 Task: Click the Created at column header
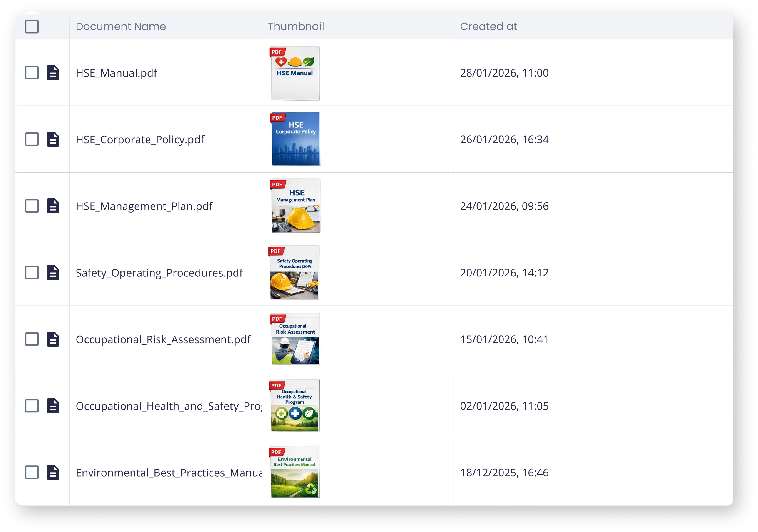[x=488, y=26]
